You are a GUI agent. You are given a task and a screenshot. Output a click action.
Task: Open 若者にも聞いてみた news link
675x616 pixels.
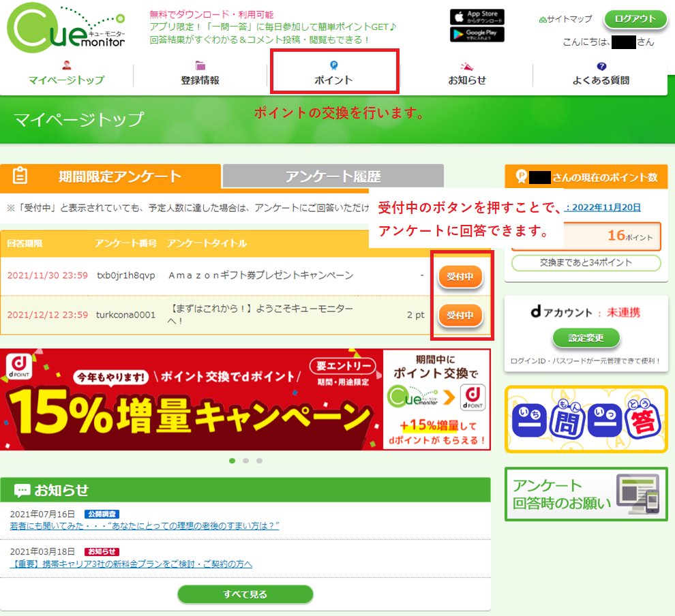tap(145, 525)
